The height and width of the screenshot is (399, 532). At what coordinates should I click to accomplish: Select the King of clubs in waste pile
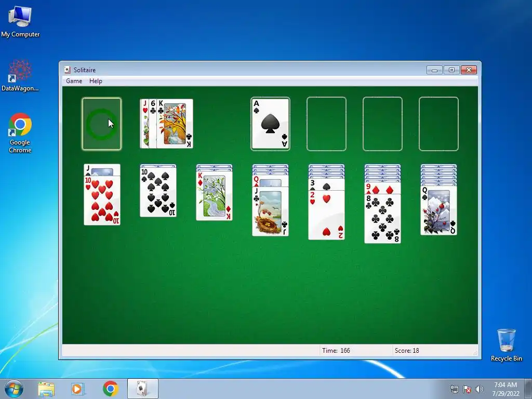click(175, 124)
